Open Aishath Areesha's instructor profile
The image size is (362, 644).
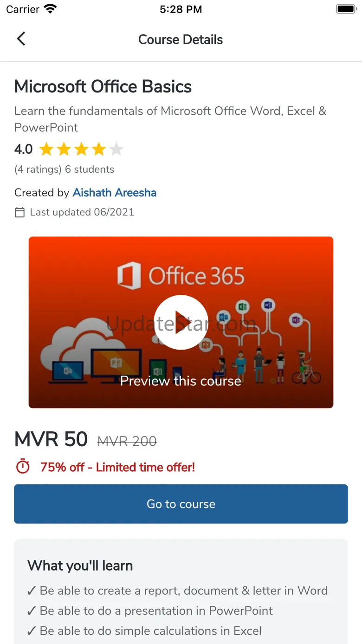(x=115, y=193)
